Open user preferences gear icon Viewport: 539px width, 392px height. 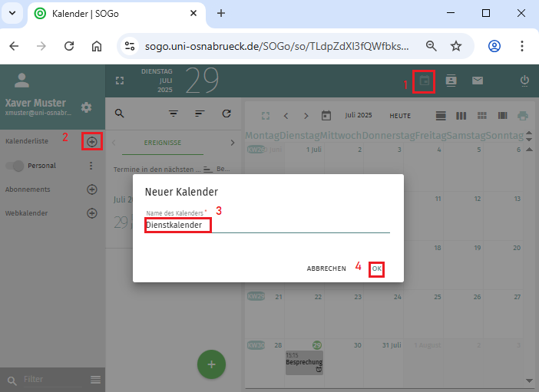87,107
